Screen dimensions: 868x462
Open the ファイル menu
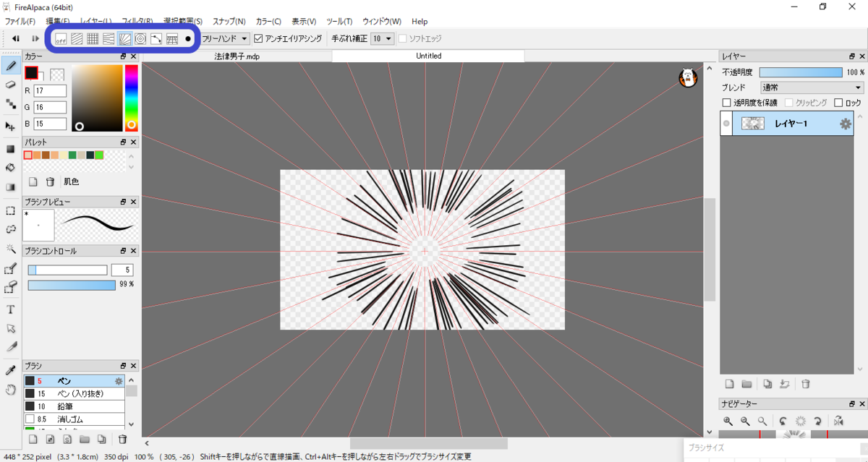pyautogui.click(x=20, y=22)
